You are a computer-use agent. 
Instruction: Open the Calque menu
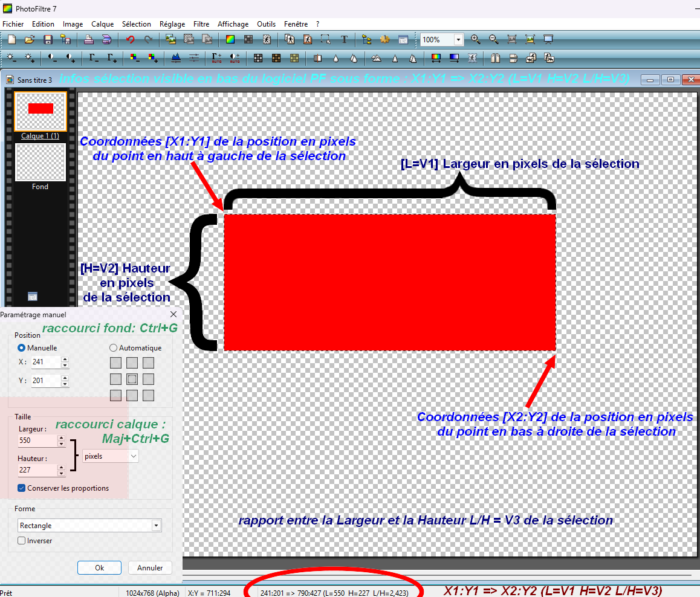[x=102, y=24]
